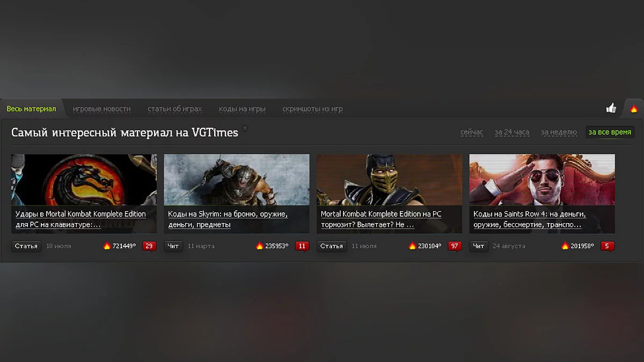Click Чит tag dated 11 марта
This screenshot has width=644, height=362.
pyautogui.click(x=173, y=246)
